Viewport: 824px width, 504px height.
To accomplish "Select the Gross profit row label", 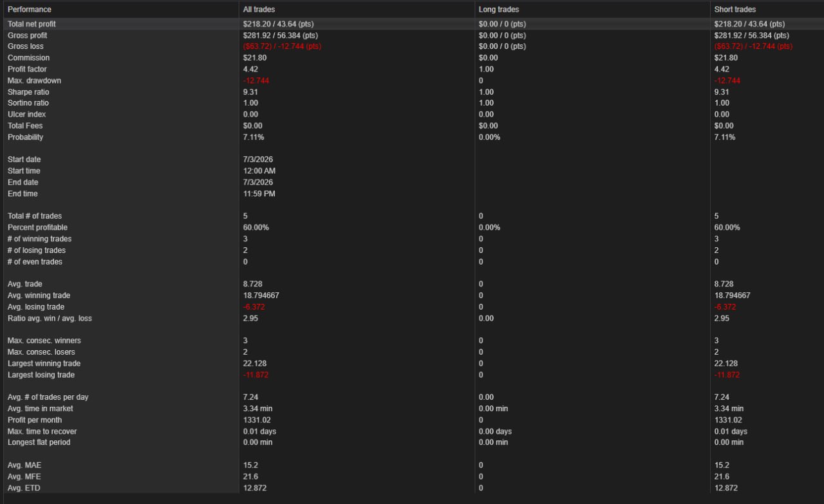I will 27,35.
